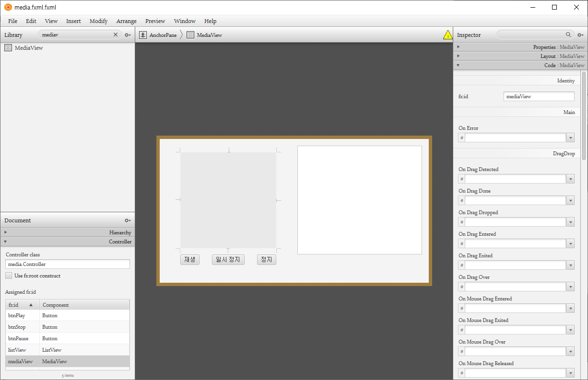Click the On Drag Over handler field
Viewport: 588px width, 380px height.
click(516, 287)
